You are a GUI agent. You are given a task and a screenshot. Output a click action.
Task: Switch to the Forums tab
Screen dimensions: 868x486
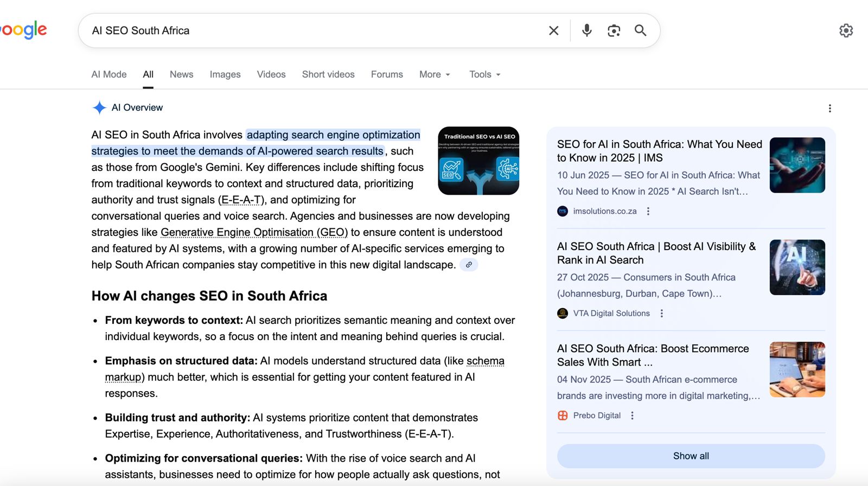click(x=387, y=74)
